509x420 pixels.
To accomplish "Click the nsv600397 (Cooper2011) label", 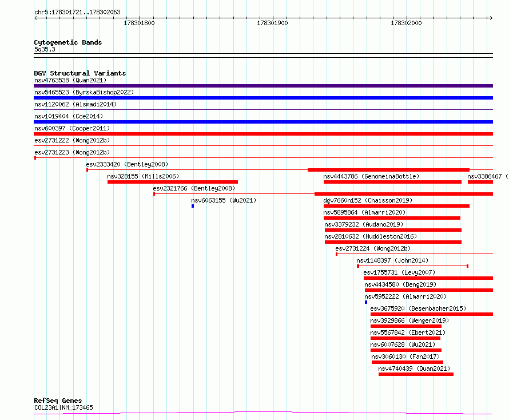I will [72, 128].
